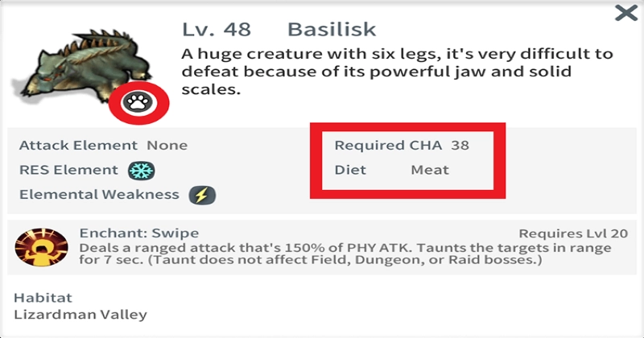Click the RES Element label

pos(68,171)
